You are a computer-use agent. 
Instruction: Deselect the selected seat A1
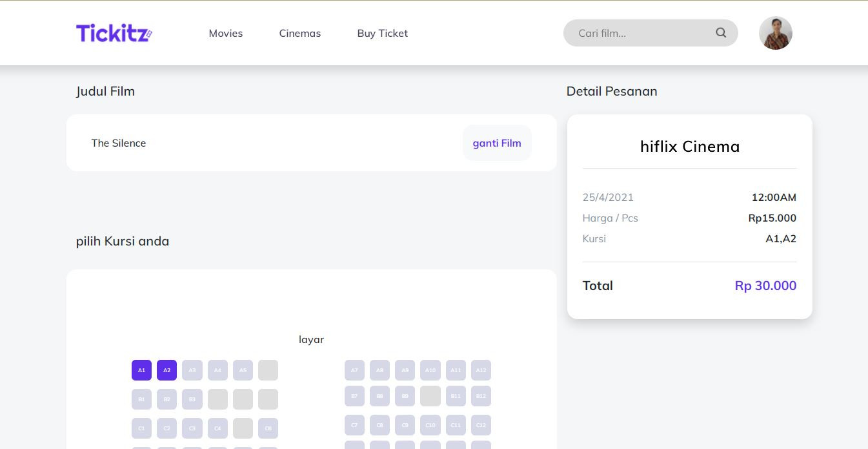click(141, 370)
